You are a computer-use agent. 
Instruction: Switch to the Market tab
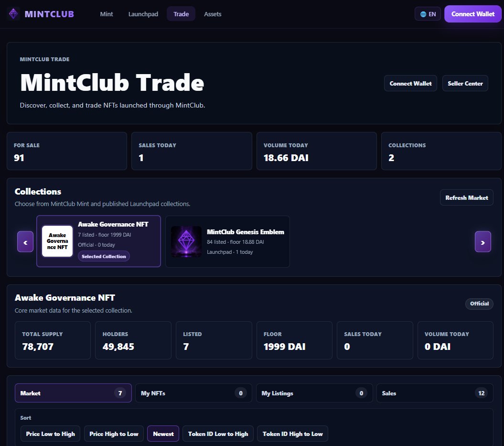point(73,393)
